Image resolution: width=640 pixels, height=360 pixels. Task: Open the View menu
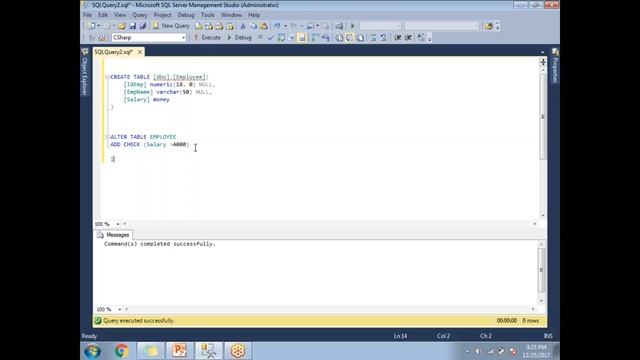pyautogui.click(x=120, y=15)
